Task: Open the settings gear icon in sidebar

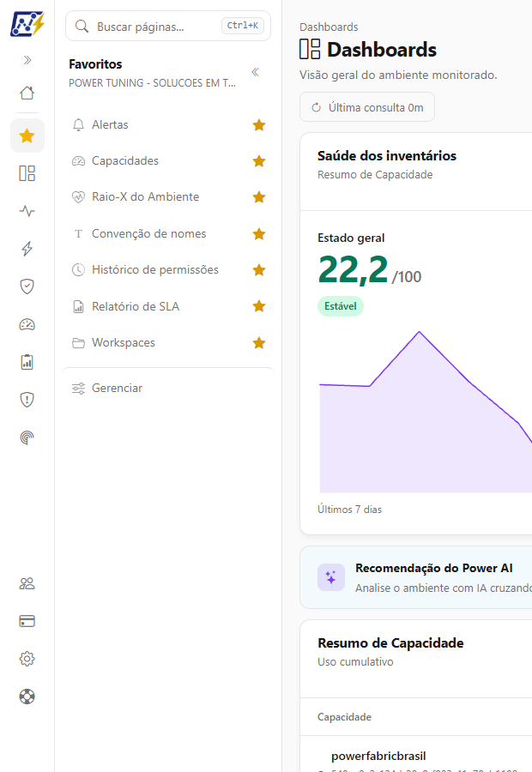Action: pos(27,659)
